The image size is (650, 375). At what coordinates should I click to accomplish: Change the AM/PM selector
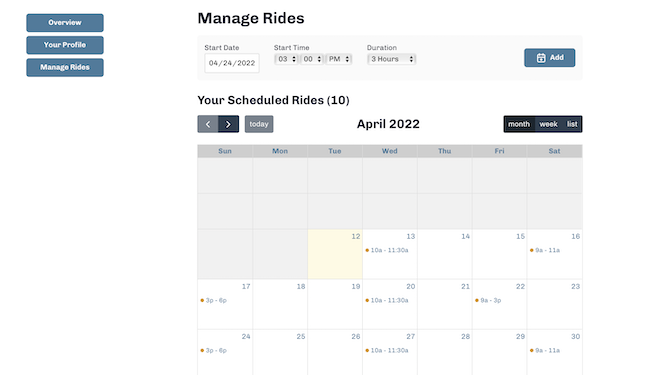click(x=339, y=59)
